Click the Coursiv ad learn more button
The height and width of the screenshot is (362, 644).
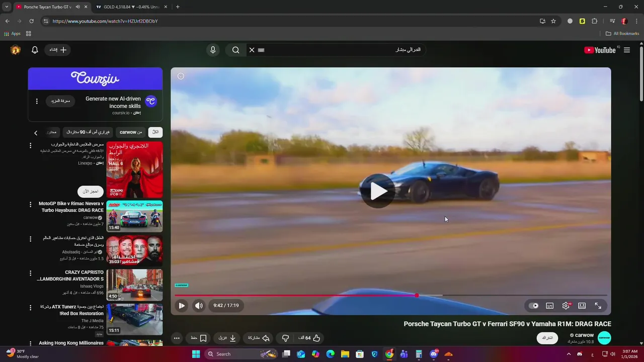pyautogui.click(x=60, y=101)
